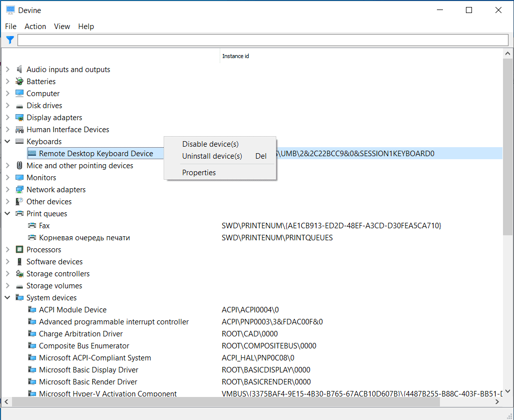Click instance id SWD\PRINTENUM\PRINTQUEUES
Viewport: 514px width, 420px height.
pos(277,238)
